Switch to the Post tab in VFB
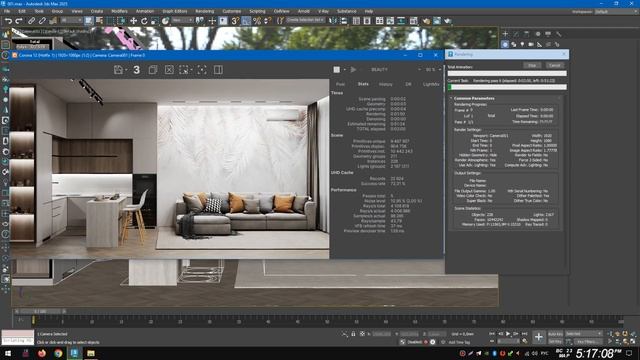The image size is (640, 360). (x=340, y=84)
